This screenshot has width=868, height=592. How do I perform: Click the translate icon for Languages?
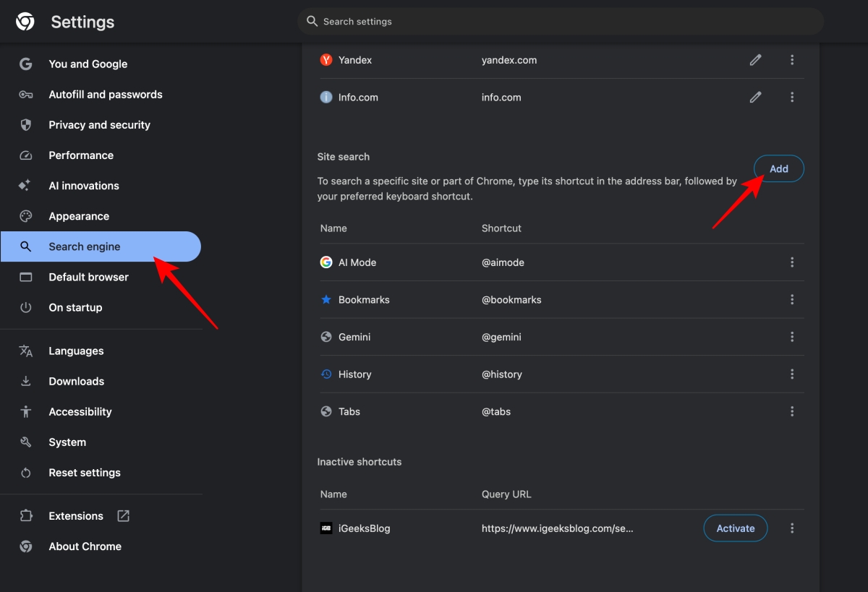[x=26, y=351]
